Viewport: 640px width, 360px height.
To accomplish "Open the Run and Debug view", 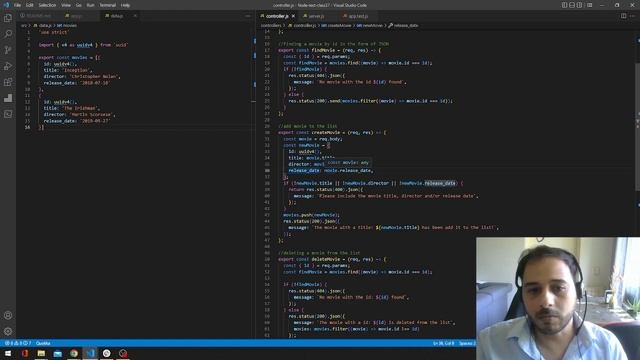I will (x=8, y=66).
